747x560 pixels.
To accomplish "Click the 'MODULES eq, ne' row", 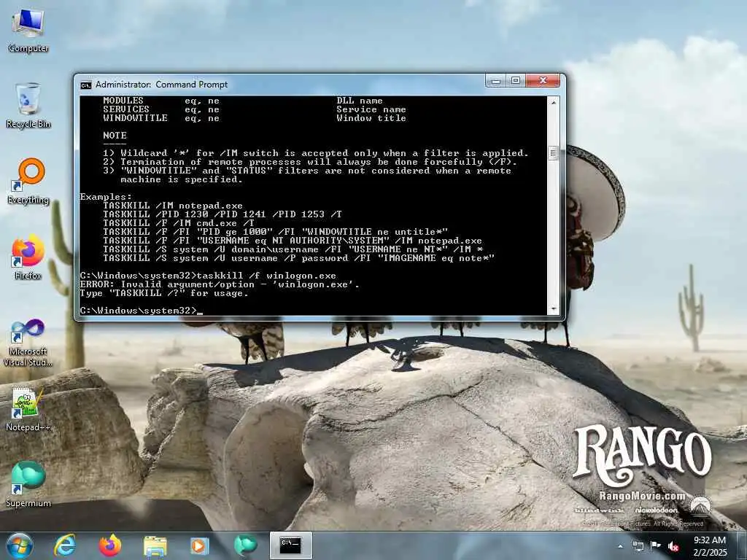I will 243,101.
